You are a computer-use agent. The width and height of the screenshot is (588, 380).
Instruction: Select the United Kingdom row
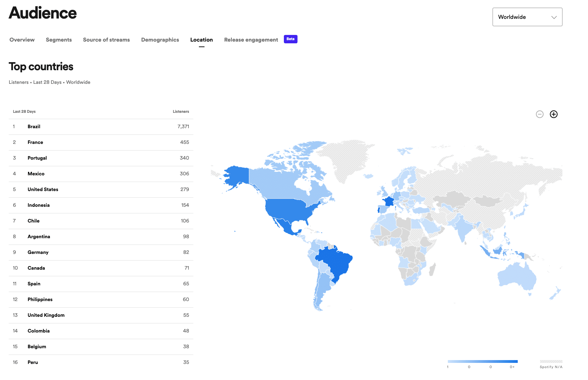pyautogui.click(x=101, y=315)
